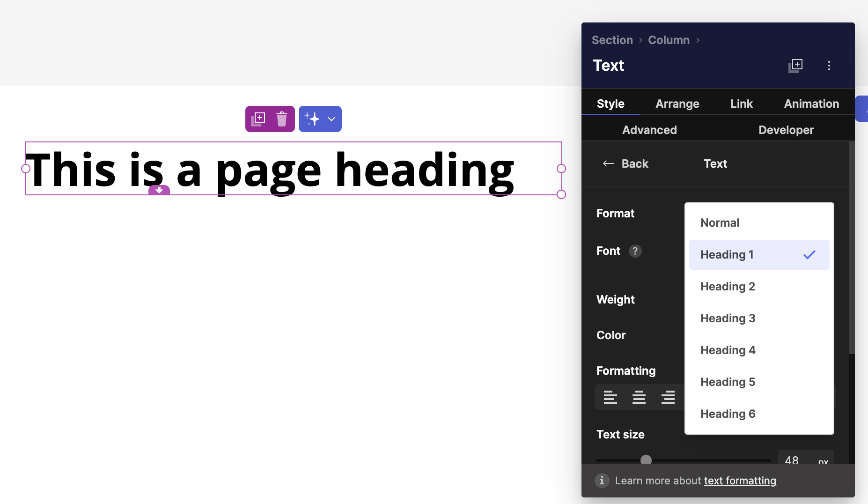Open the AI sparkle assistant
This screenshot has width=868, height=504.
[313, 119]
